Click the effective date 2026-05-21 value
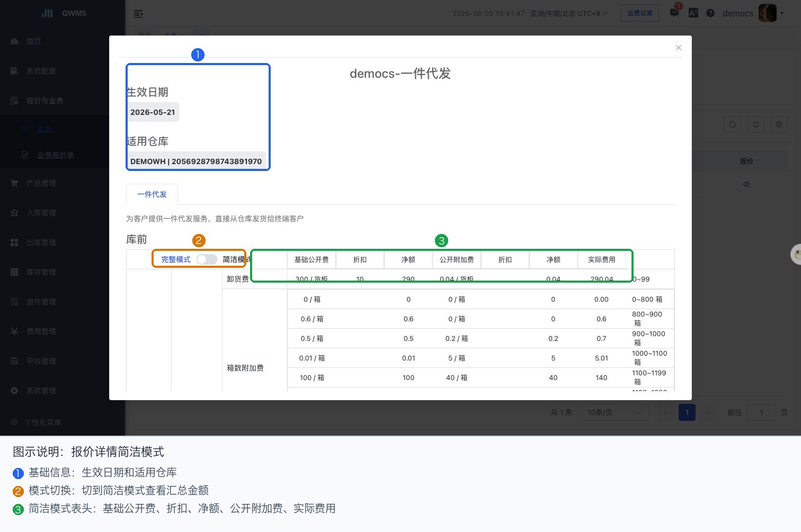801x532 pixels. (153, 112)
